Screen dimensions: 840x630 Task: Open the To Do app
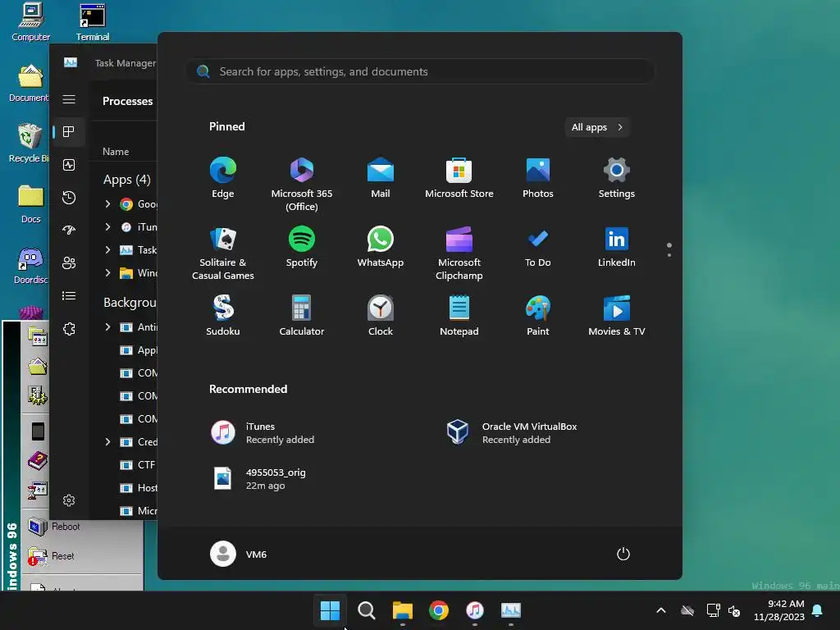click(538, 246)
